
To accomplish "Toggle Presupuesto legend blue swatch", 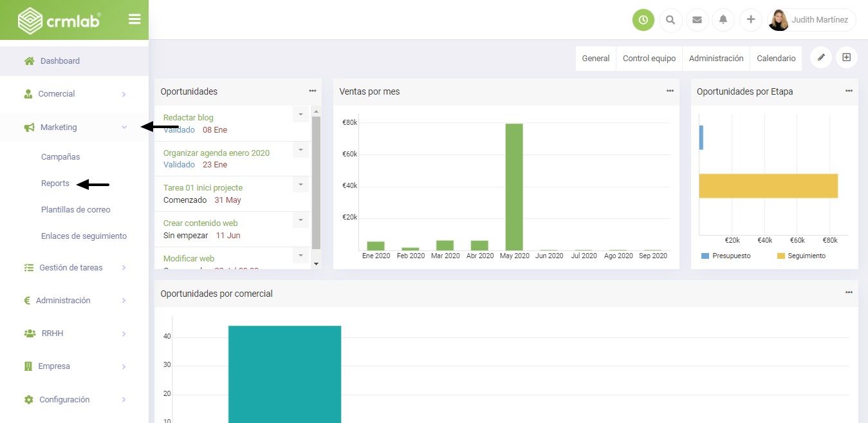I will coord(705,256).
